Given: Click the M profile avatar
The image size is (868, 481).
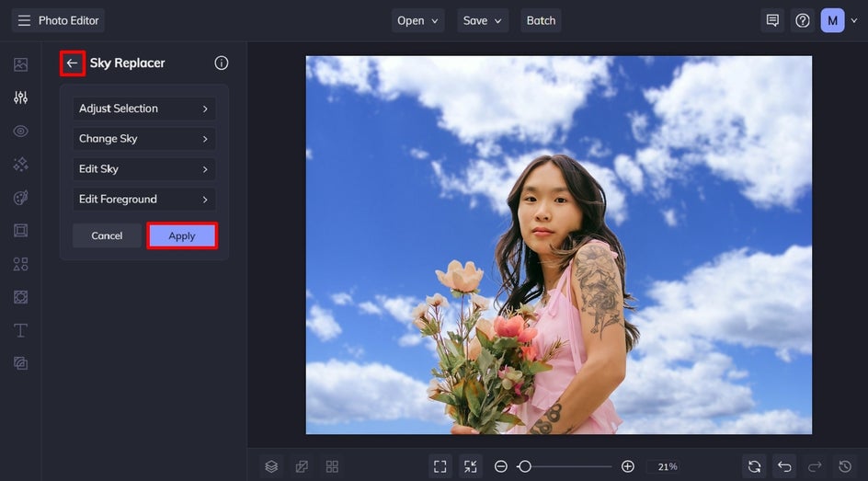Looking at the screenshot, I should (x=832, y=20).
